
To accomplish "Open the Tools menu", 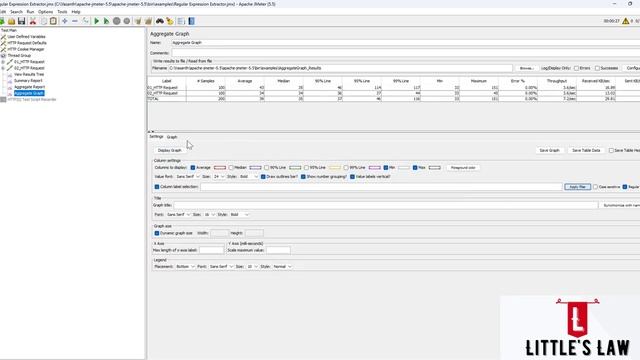I will click(x=62, y=12).
